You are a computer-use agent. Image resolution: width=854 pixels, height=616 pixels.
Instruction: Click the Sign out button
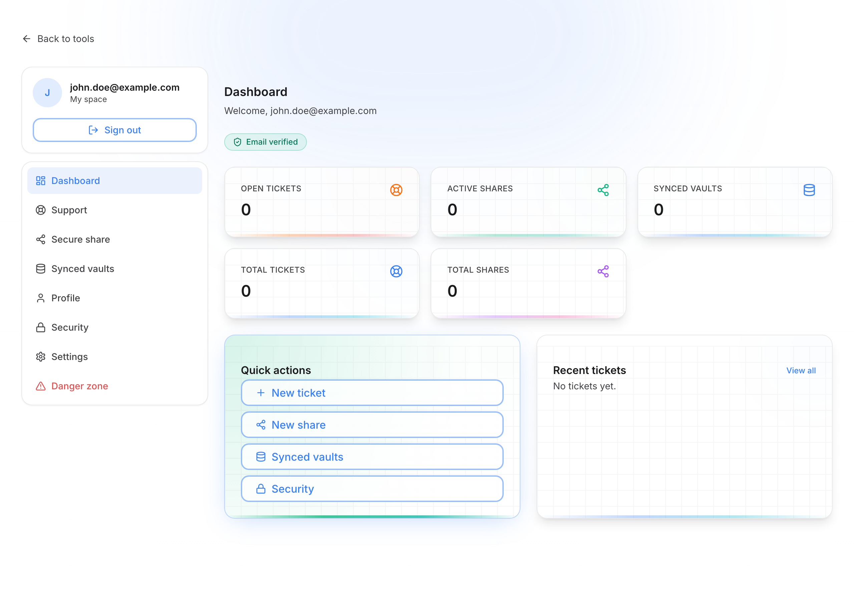[x=115, y=130]
